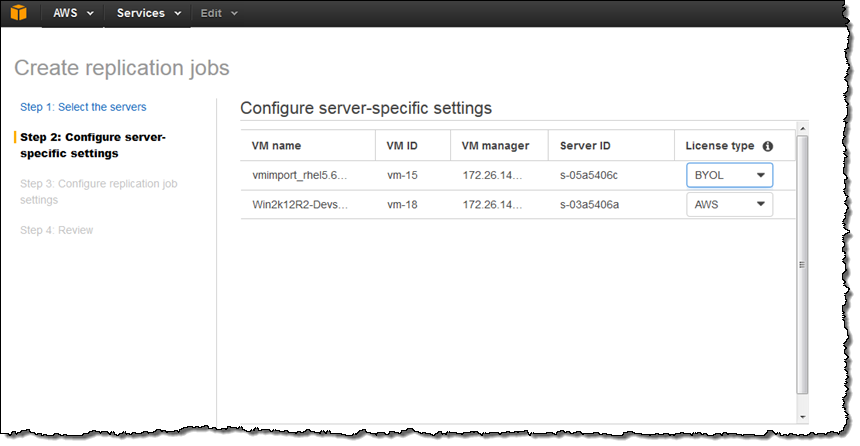Viewport: 860px width, 446px height.
Task: Open the Services menu
Action: [149, 13]
